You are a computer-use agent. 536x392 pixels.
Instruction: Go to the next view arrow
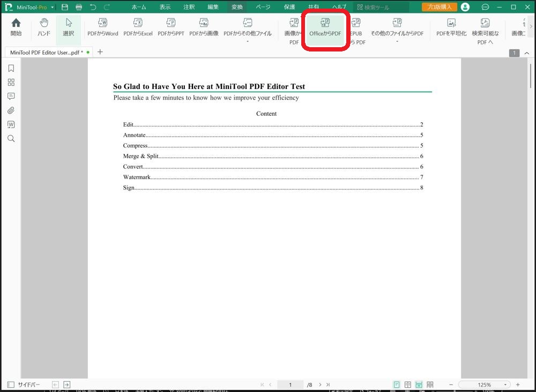pos(66,384)
